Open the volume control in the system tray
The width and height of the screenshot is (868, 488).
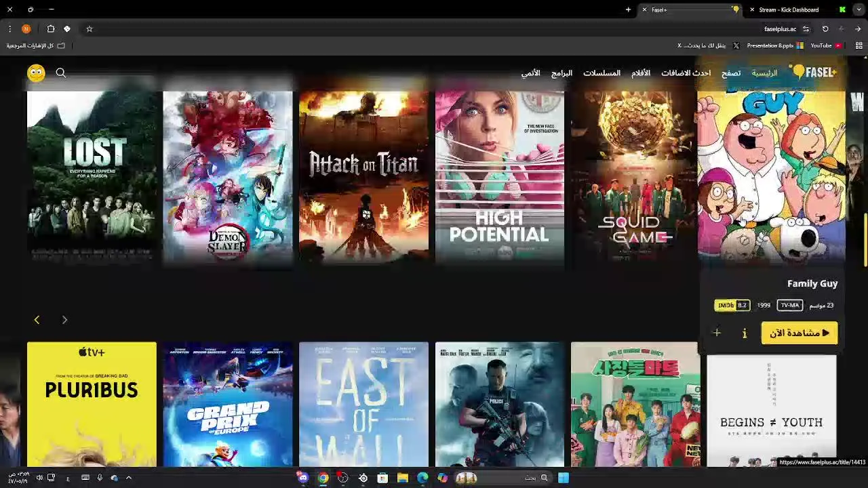39,478
